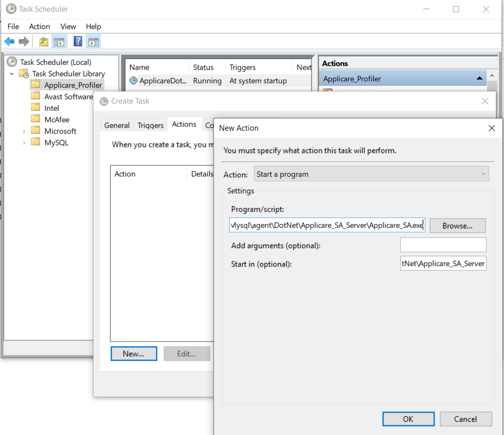The height and width of the screenshot is (435, 504).
Task: Toggle the Show/Hide Console Tree icon
Action: (x=59, y=41)
